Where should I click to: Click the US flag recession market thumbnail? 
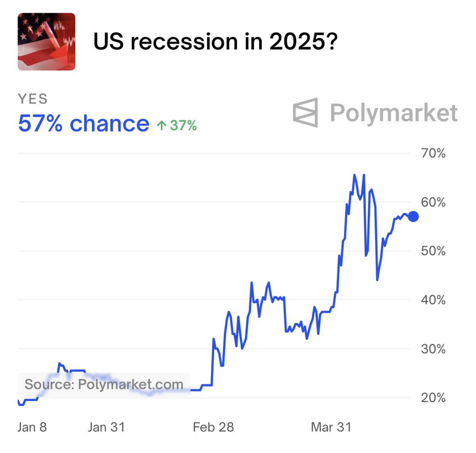[x=46, y=42]
